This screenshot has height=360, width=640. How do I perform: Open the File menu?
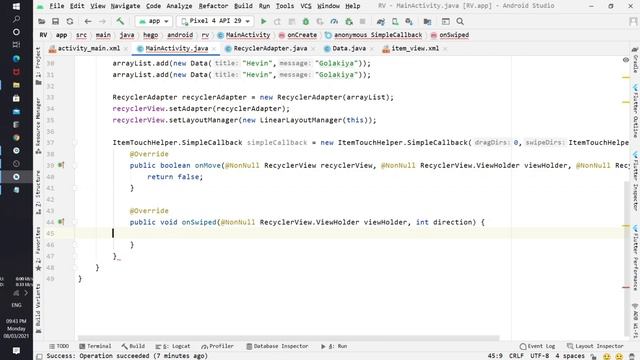click(x=57, y=6)
